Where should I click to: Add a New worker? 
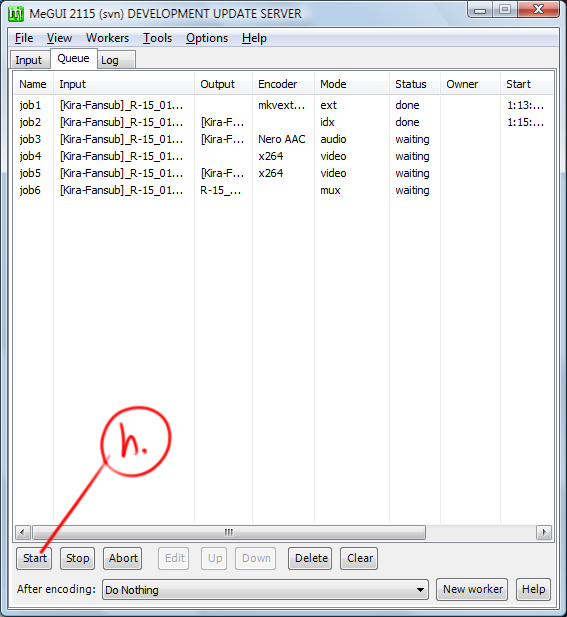click(472, 589)
